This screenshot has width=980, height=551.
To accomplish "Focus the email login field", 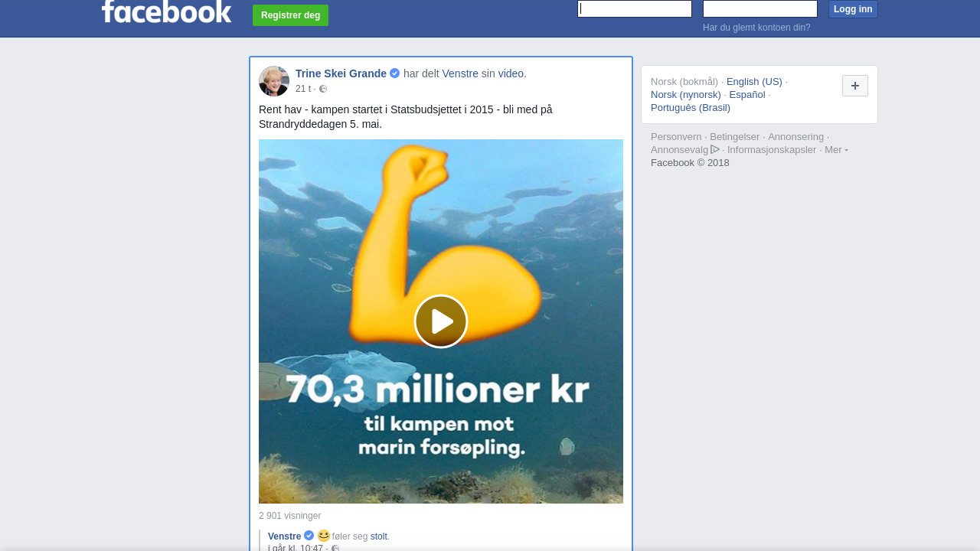I will 635,9.
